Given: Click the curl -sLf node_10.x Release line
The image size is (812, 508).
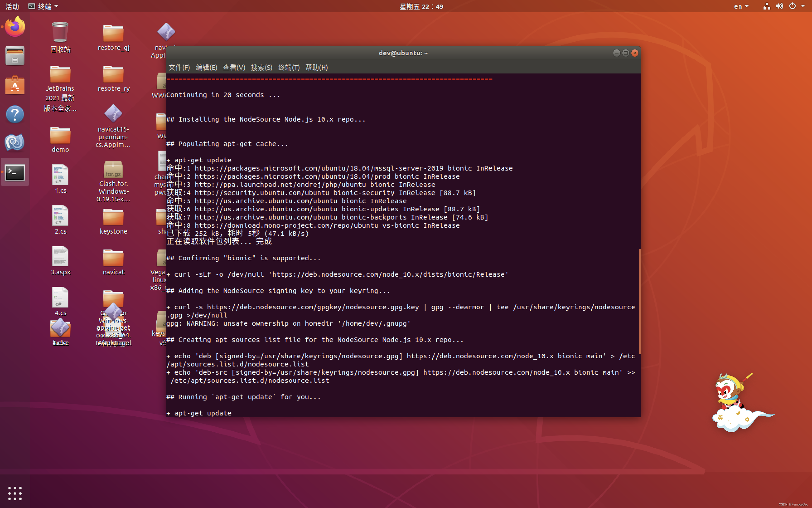Looking at the screenshot, I should coord(337,274).
